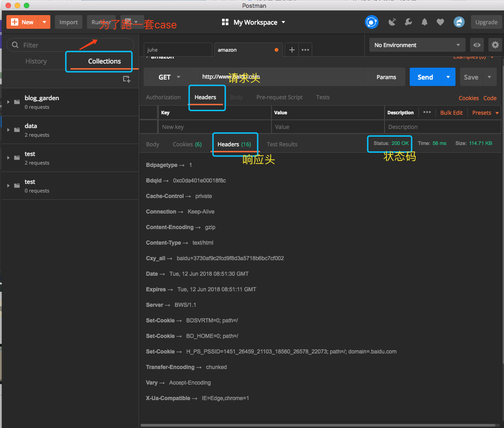
Task: Click the header Description input field
Action: pyautogui.click(x=443, y=127)
